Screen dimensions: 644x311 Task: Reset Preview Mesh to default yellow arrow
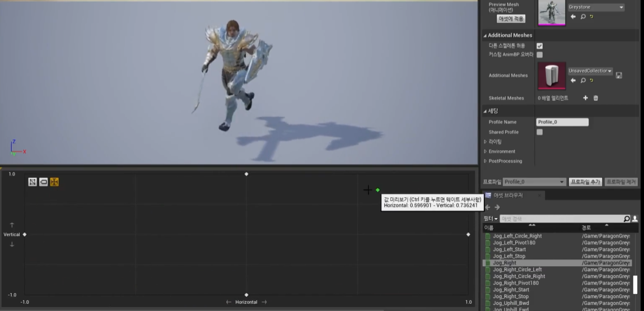[592, 17]
